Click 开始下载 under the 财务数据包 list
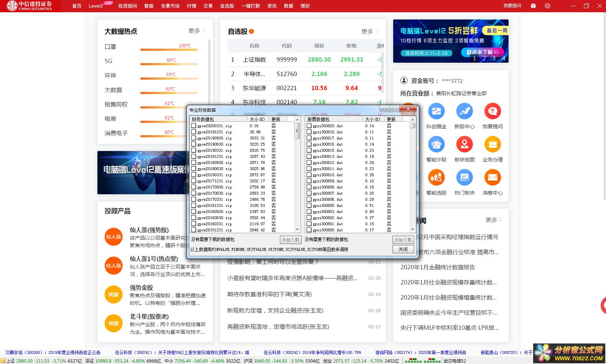Screen dimensions: 606x364 [x=290, y=240]
